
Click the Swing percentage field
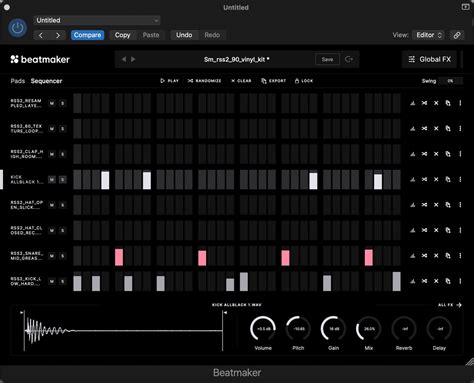coord(450,81)
